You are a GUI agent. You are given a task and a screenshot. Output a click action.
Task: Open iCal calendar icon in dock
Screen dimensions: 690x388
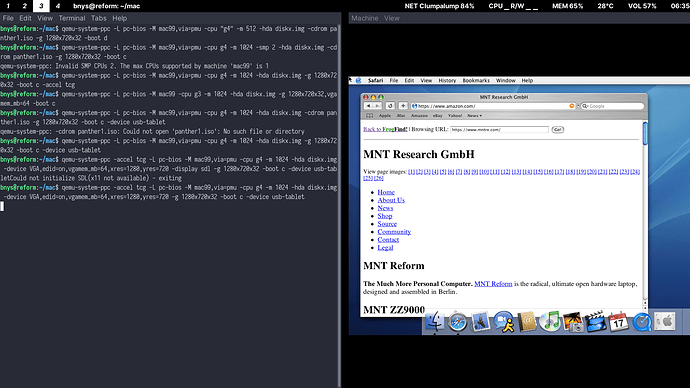click(x=619, y=322)
